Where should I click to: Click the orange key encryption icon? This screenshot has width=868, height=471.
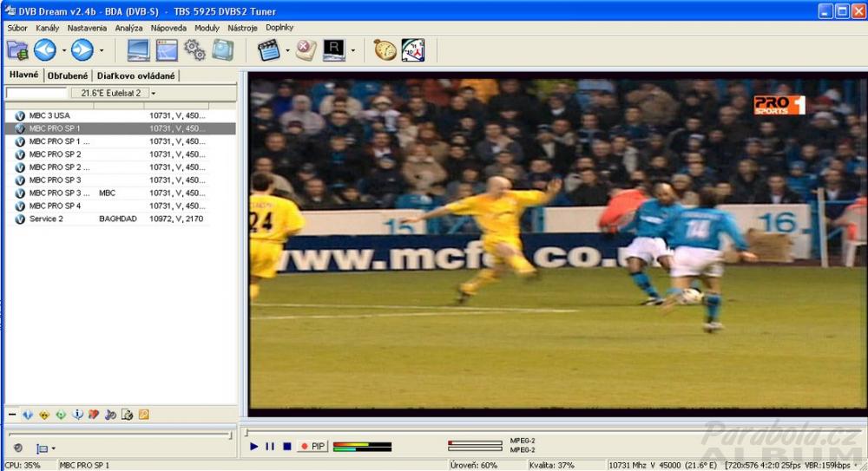coord(143,415)
